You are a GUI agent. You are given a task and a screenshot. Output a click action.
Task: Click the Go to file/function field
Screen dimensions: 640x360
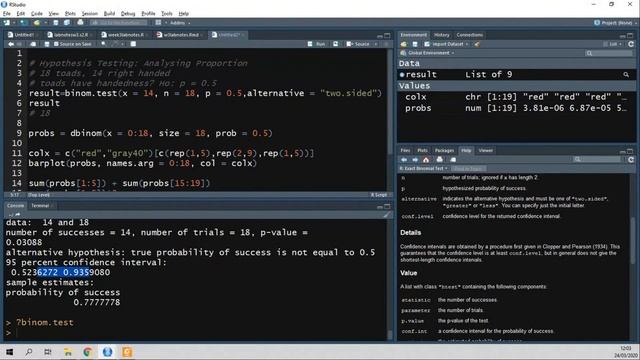click(119, 23)
